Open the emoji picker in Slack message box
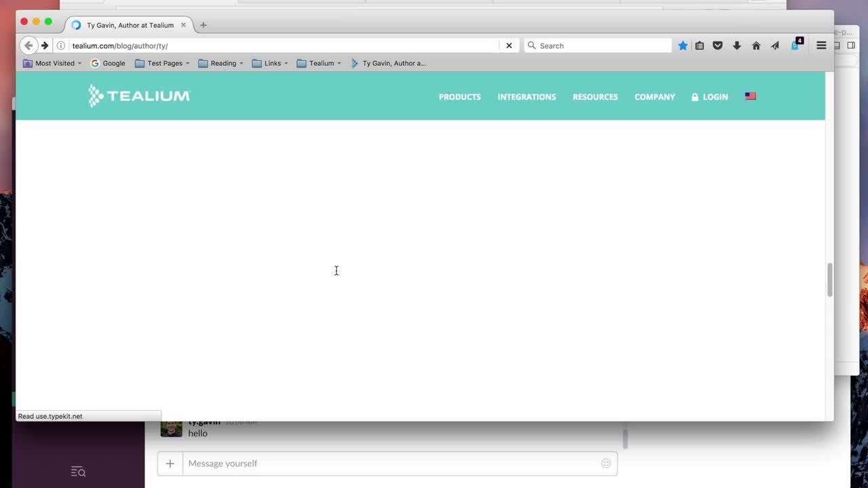The height and width of the screenshot is (488, 868). pos(606,464)
